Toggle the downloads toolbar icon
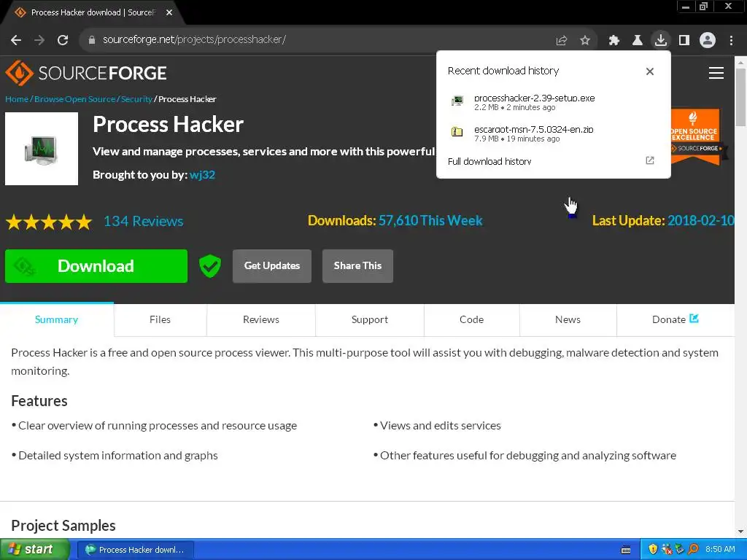 click(x=661, y=40)
